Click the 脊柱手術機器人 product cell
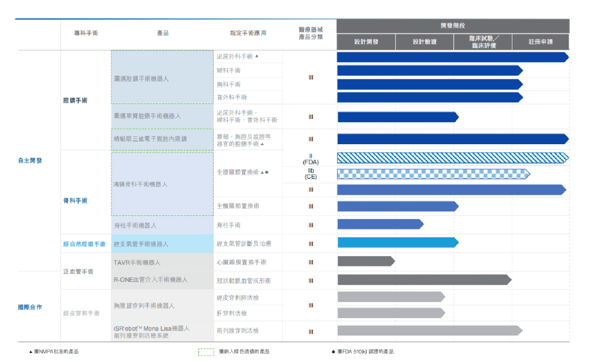 point(162,225)
